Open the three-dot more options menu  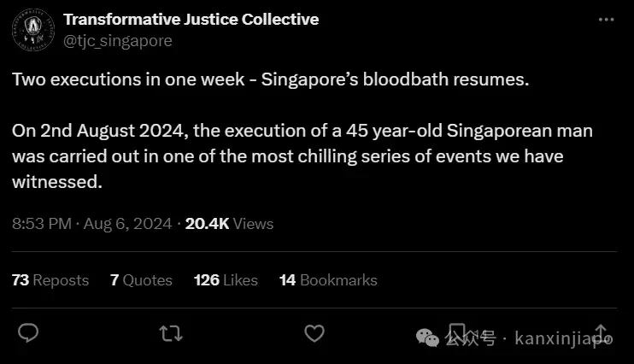pyautogui.click(x=606, y=20)
